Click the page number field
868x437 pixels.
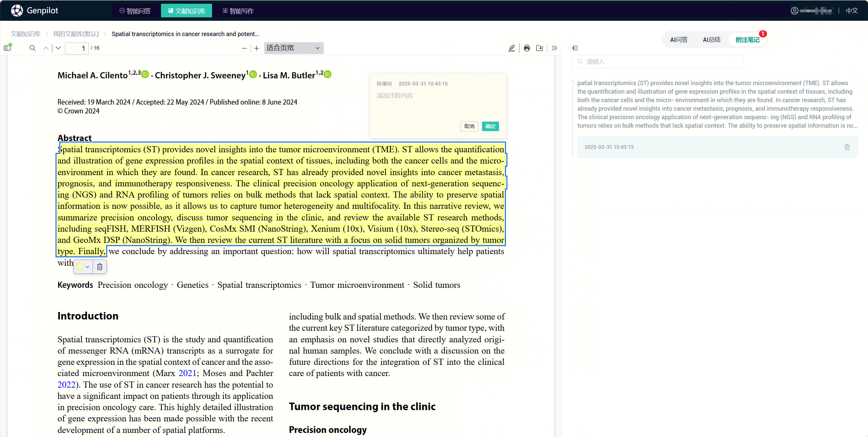[x=77, y=48]
